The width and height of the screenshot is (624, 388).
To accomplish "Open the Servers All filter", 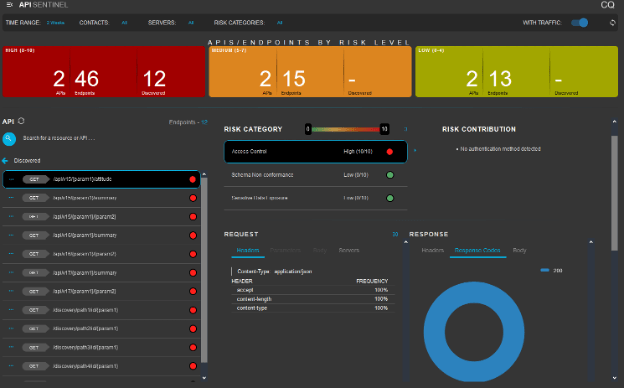I will pos(191,23).
